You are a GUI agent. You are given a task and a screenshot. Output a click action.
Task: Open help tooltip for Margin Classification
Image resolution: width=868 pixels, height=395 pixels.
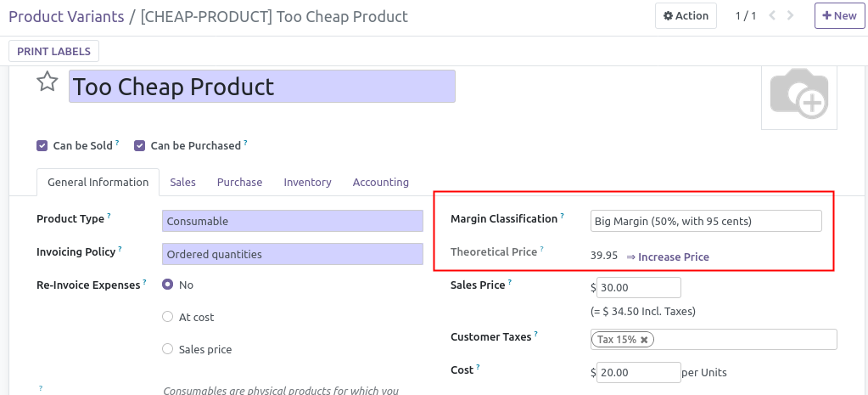[563, 216]
